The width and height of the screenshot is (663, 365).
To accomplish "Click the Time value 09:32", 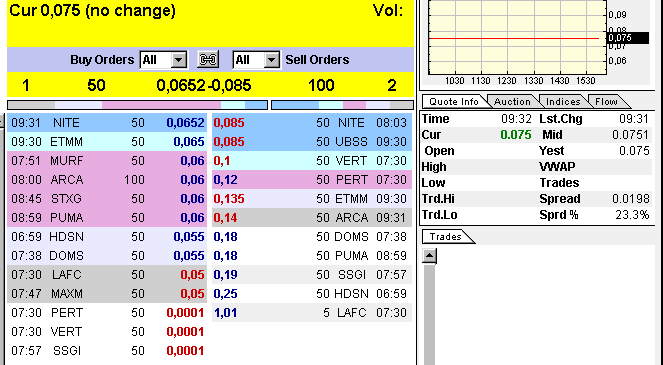I will pos(516,119).
